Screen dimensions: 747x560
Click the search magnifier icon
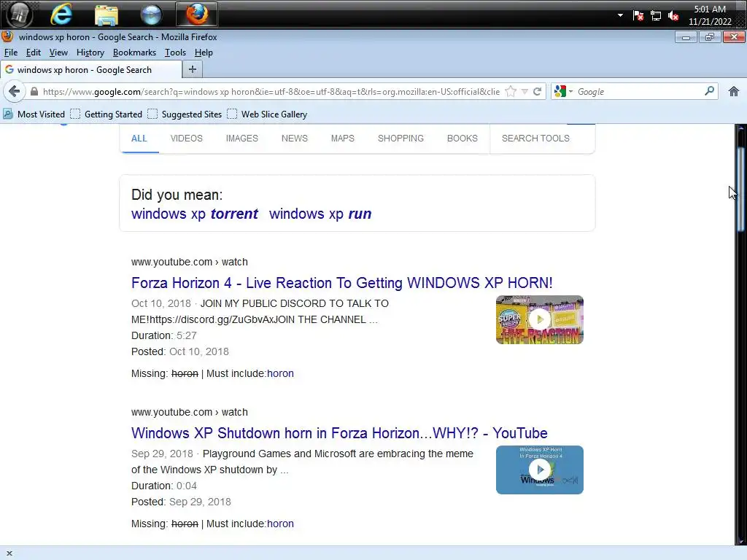(x=709, y=91)
